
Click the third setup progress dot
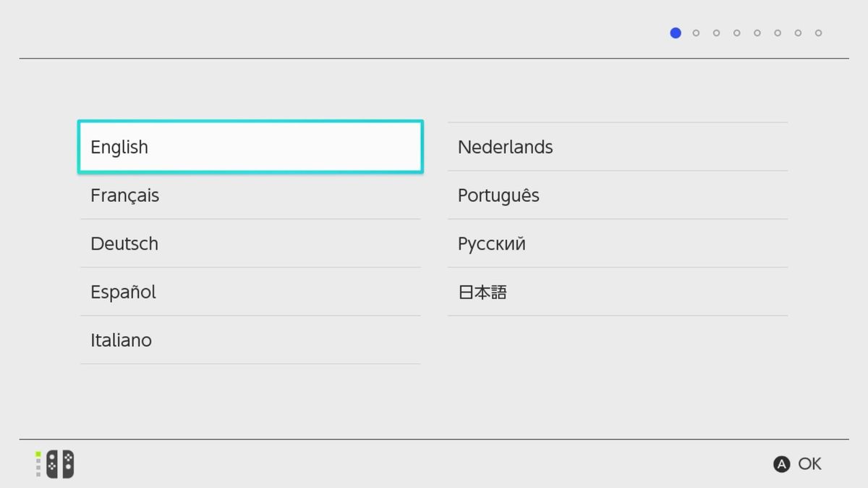pos(716,33)
